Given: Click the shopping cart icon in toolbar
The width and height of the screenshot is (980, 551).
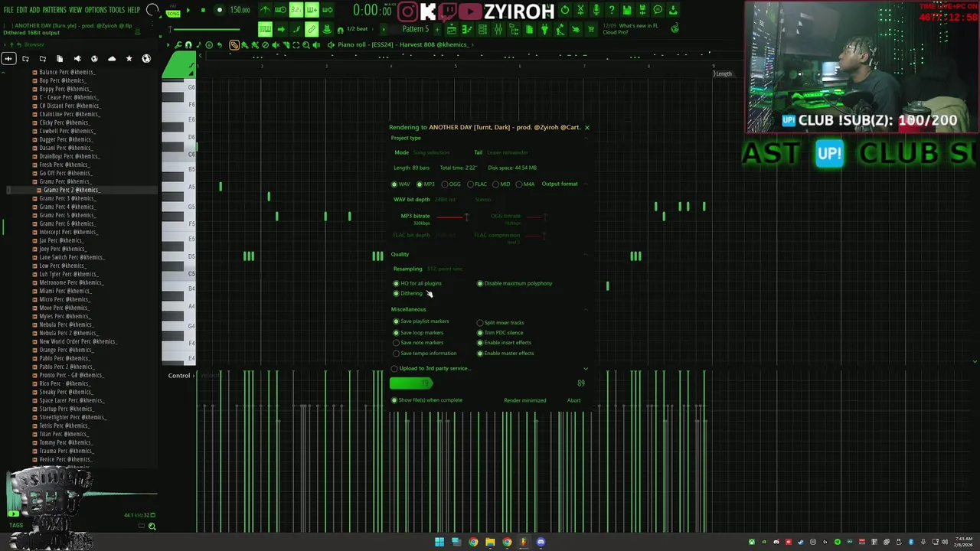Looking at the screenshot, I should tap(591, 29).
